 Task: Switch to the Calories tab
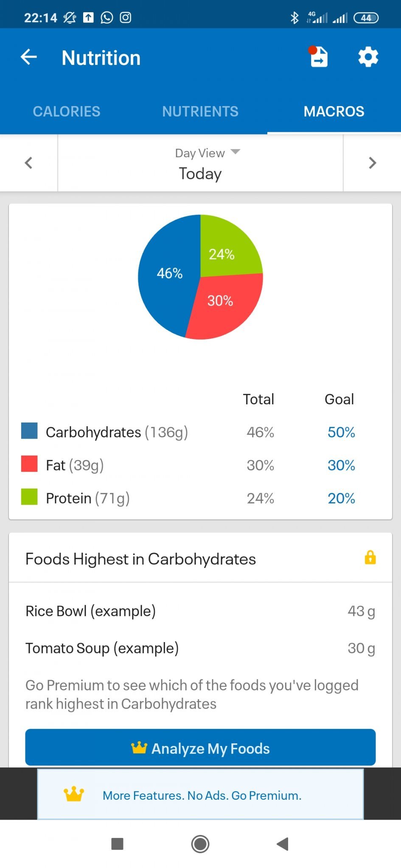pos(67,111)
